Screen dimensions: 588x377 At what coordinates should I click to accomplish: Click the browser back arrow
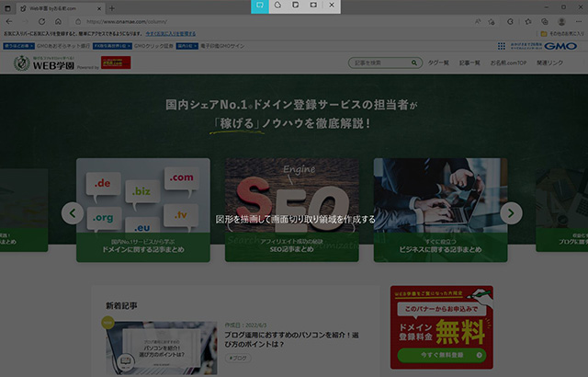tap(9, 22)
